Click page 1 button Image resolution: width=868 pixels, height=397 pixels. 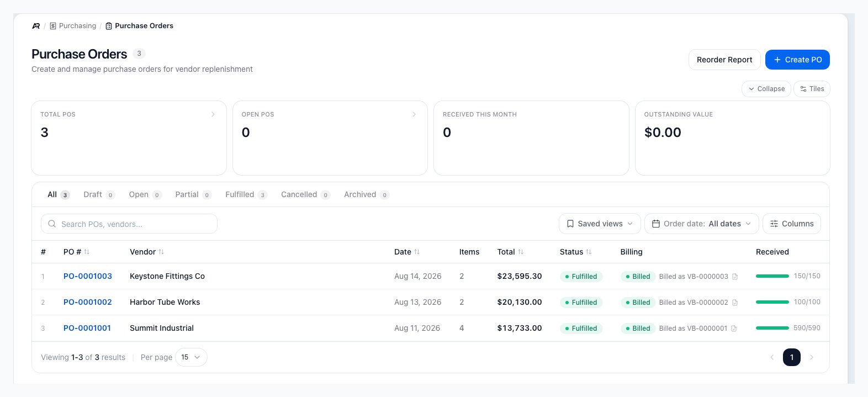click(x=792, y=357)
